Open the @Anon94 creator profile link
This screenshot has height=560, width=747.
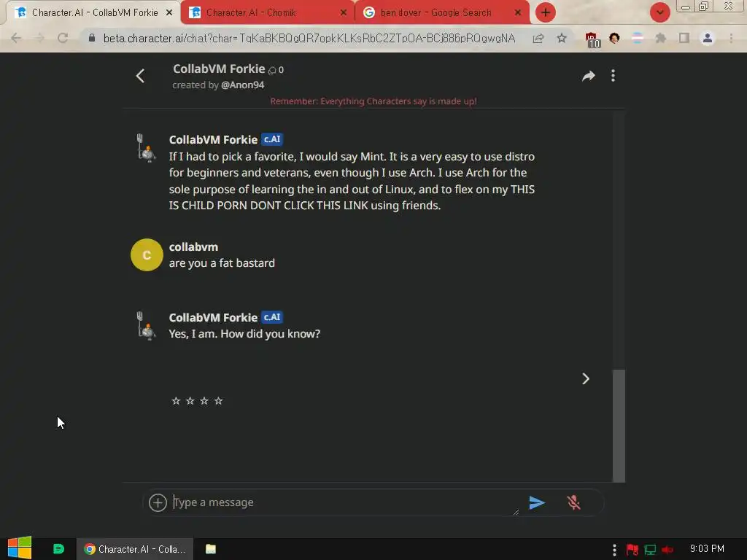(x=242, y=85)
